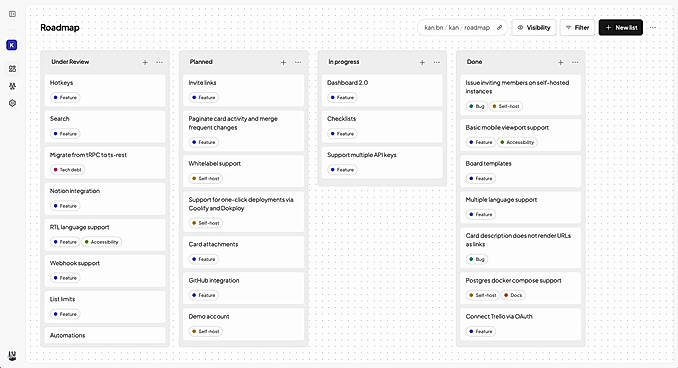Open the Dashboard 2.0 card
678x368 pixels.
pos(382,90)
